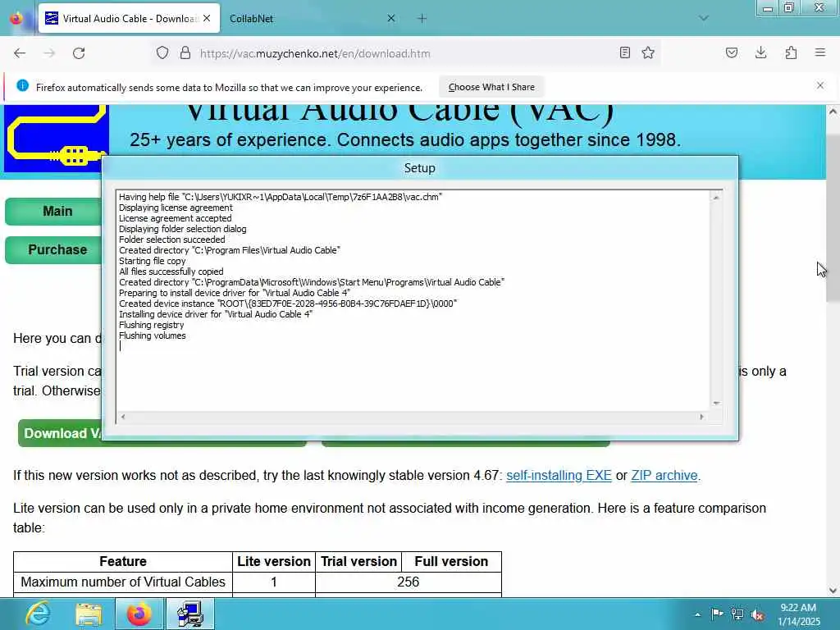
Task: Click the page scrollbar down arrow
Action: [833, 591]
